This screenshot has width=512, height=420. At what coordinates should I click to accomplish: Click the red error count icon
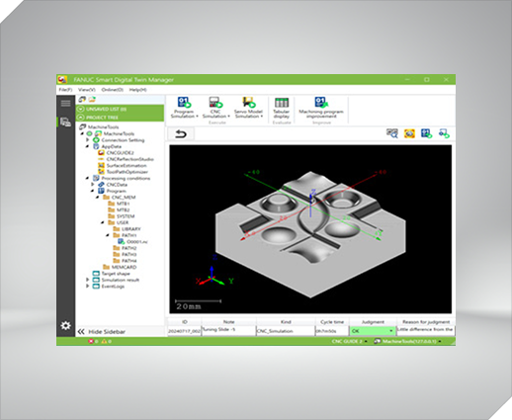(x=91, y=341)
